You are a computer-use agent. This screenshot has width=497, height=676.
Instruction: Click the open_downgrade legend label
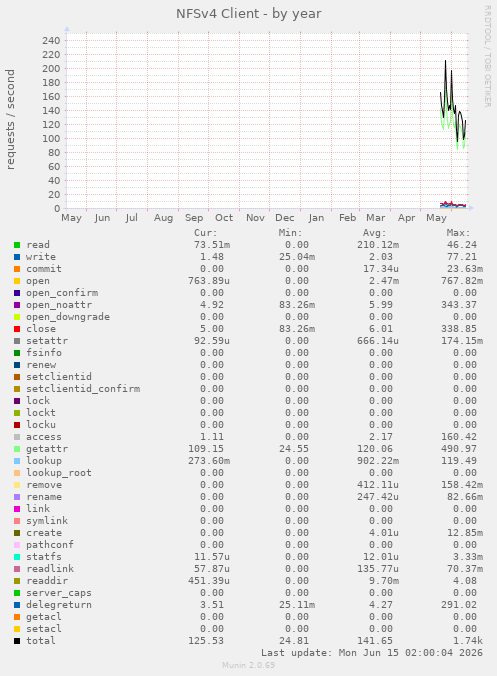[x=68, y=317]
